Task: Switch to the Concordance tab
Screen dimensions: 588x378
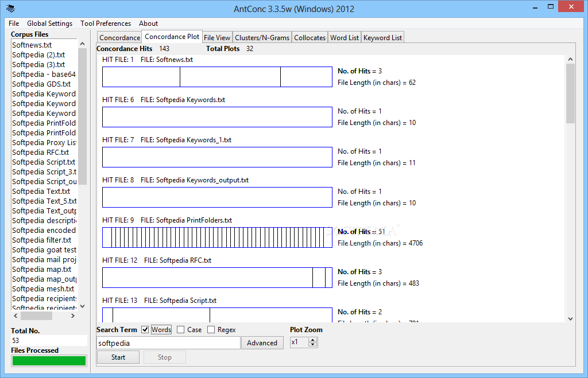Action: point(119,37)
